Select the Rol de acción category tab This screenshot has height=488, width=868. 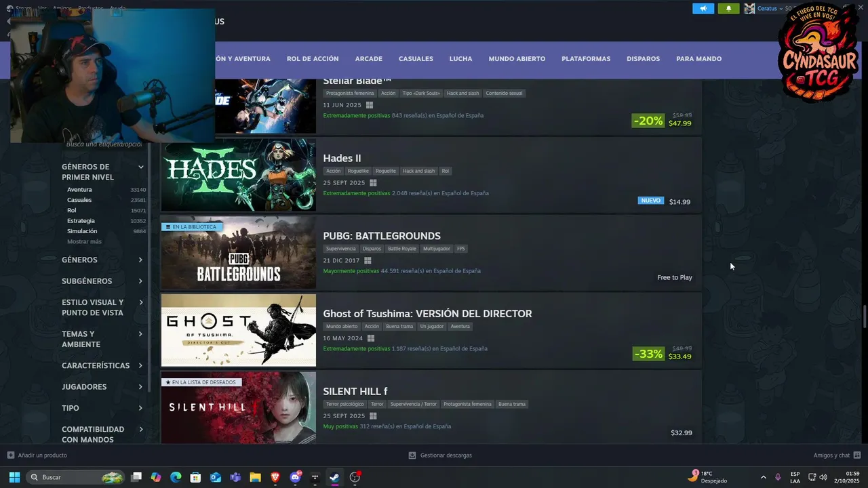click(x=313, y=59)
